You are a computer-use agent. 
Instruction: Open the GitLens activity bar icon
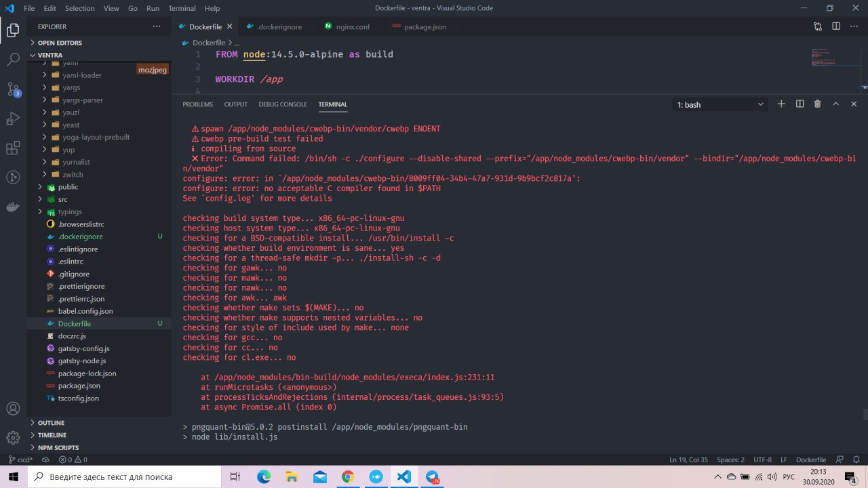point(13,178)
